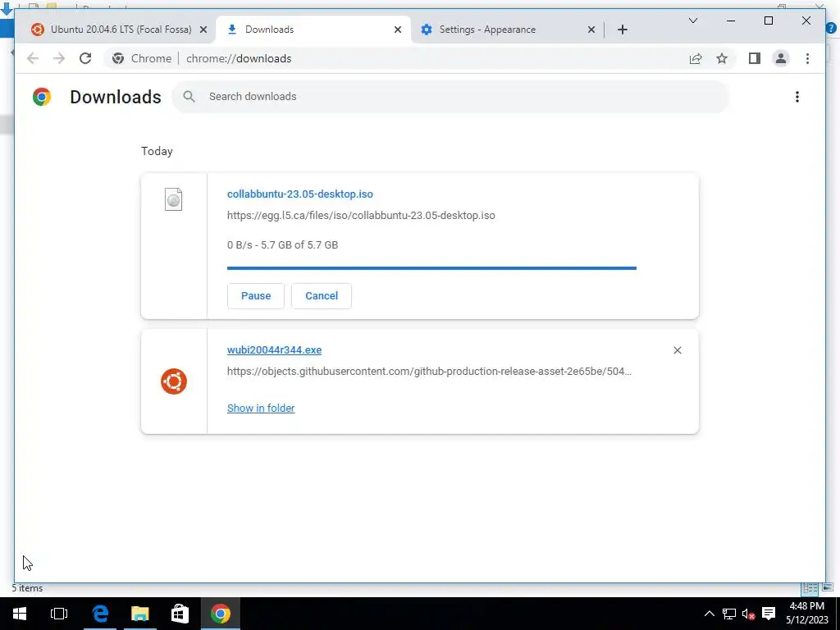Open the notification center icon
The image size is (840, 630).
point(769,614)
